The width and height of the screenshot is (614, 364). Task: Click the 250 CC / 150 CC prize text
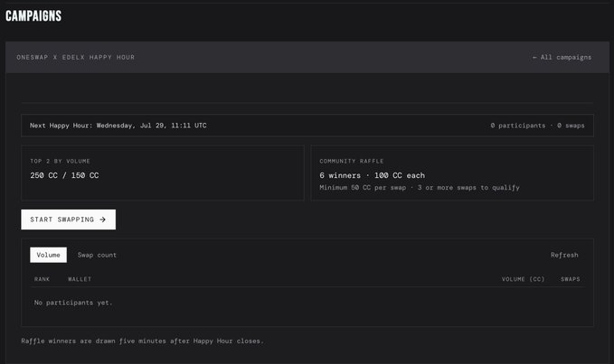(64, 175)
